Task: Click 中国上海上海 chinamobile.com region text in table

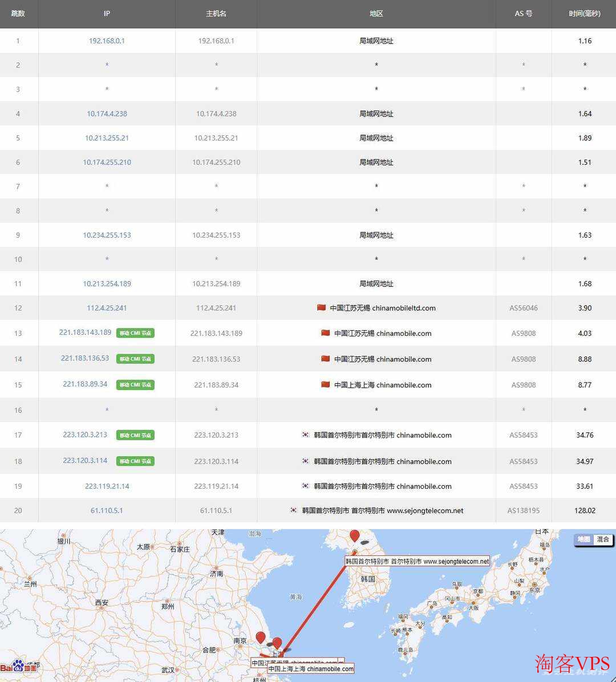Action: pos(383,385)
